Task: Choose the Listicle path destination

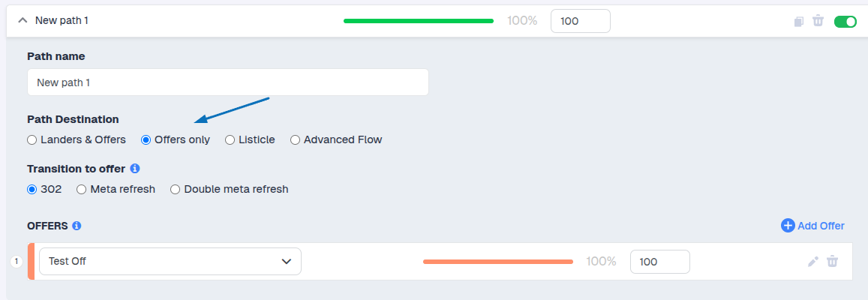Action: coord(230,139)
